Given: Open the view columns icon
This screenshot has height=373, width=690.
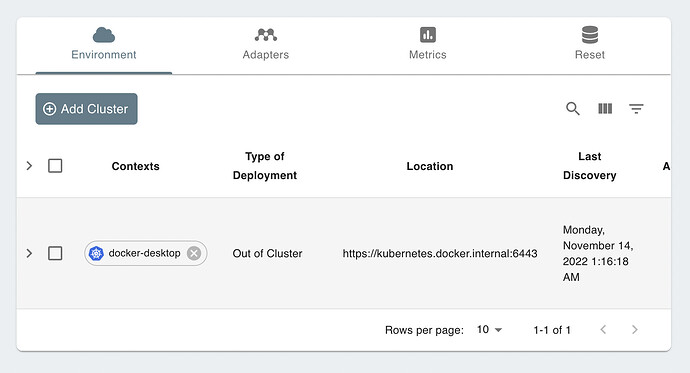Looking at the screenshot, I should (605, 109).
